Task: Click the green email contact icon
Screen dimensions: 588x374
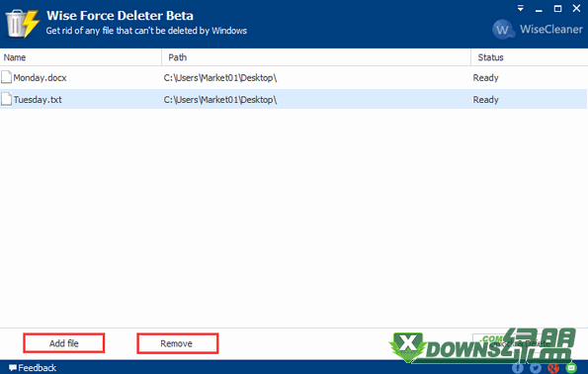Action: (571, 368)
